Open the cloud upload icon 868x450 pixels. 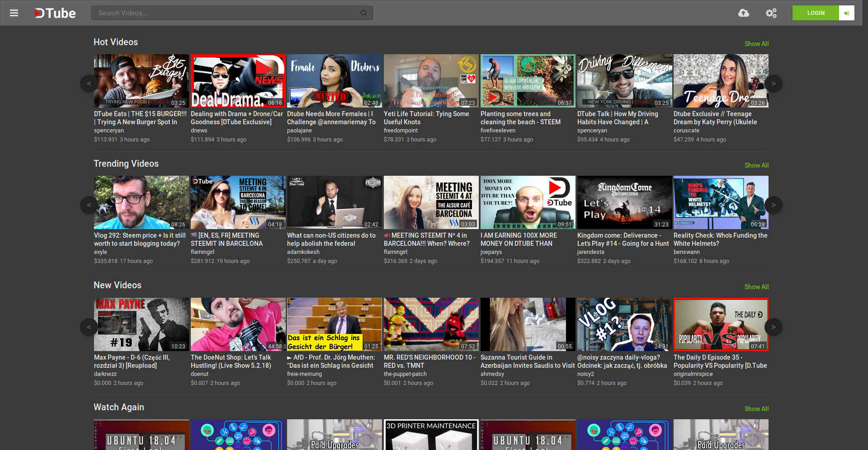click(x=745, y=13)
